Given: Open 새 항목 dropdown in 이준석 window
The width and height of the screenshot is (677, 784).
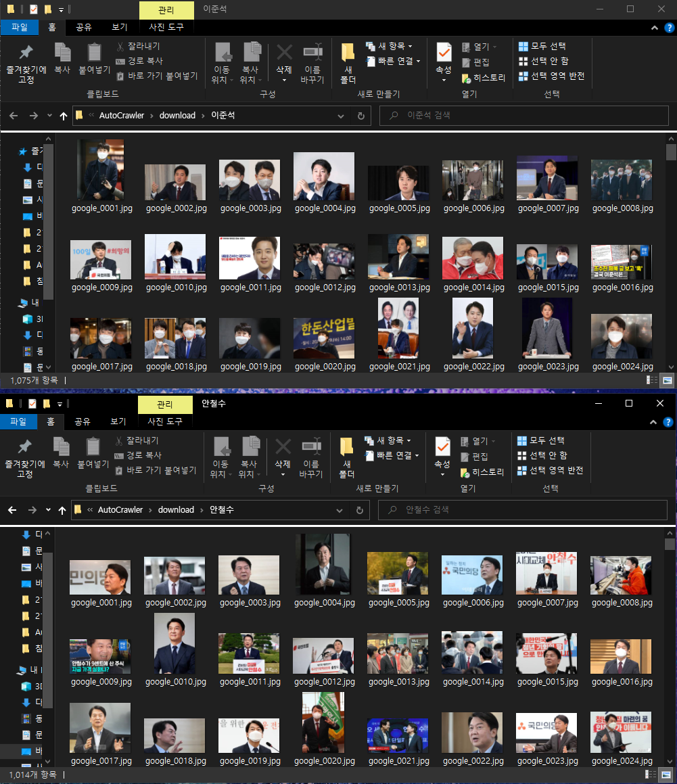Looking at the screenshot, I should 389,46.
